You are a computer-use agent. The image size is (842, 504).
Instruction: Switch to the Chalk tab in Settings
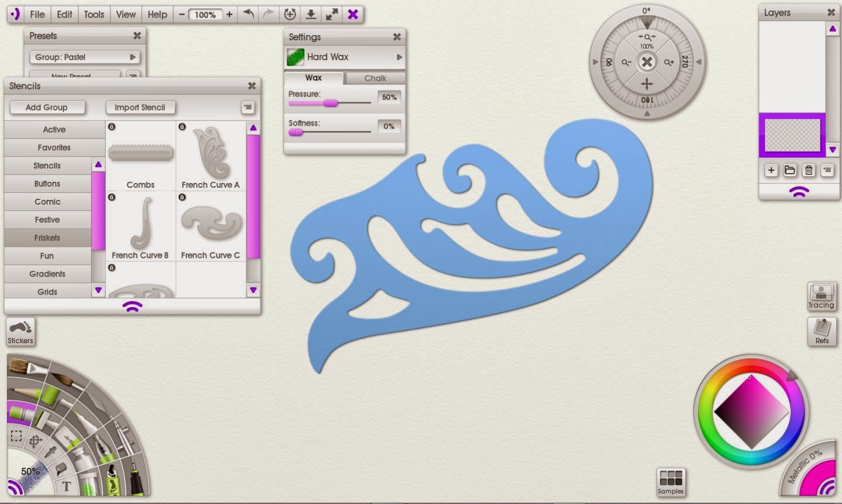(x=375, y=78)
